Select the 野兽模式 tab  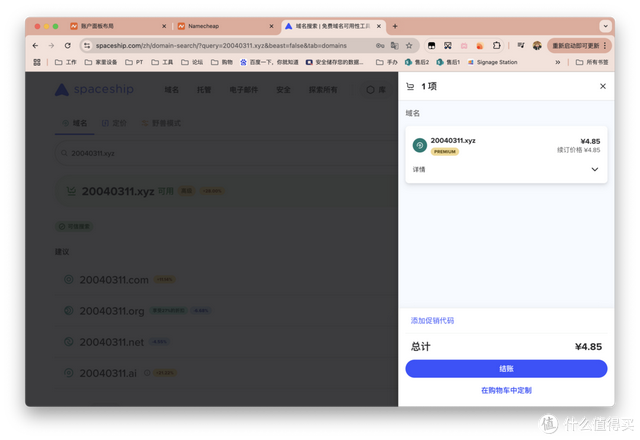(161, 123)
